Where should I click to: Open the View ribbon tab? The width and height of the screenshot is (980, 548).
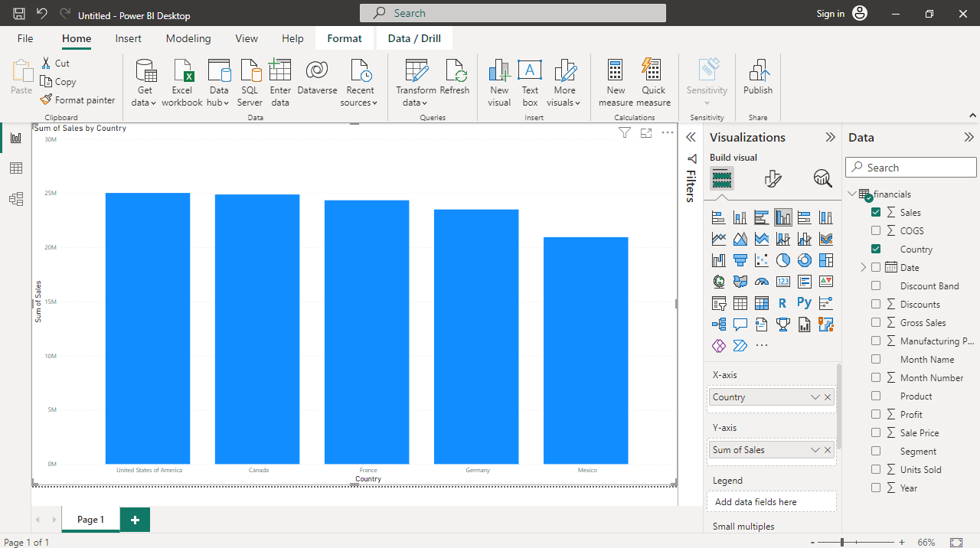[x=247, y=38]
